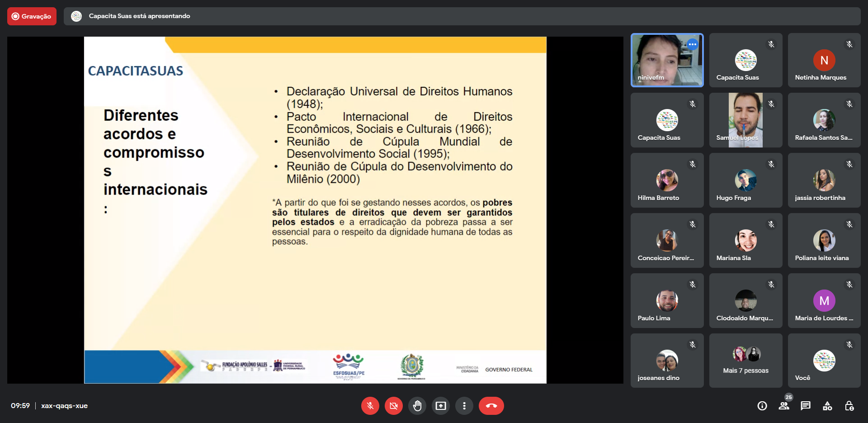Image resolution: width=868 pixels, height=423 pixels.
Task: Show the participants list panel
Action: tap(784, 406)
